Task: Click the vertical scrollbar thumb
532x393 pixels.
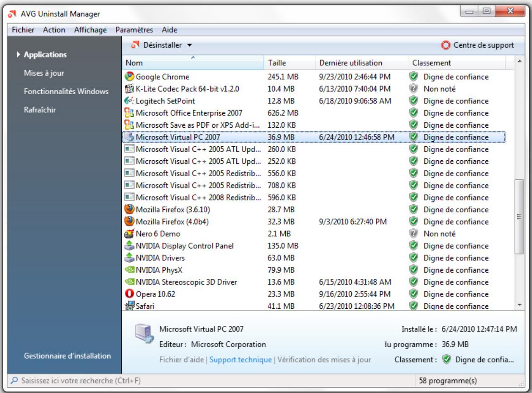Action: tap(519, 216)
